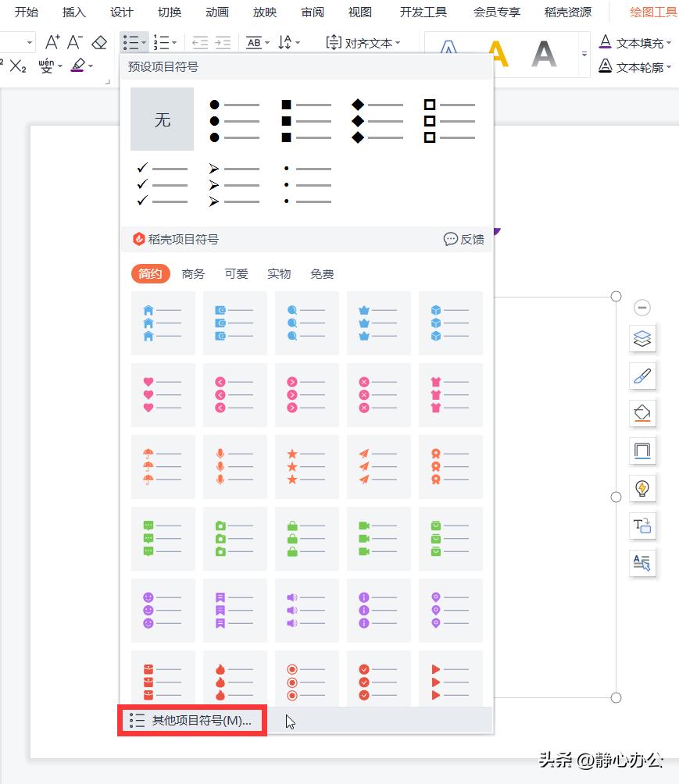Pick the blue crown bullet style
Viewport: 679px width, 784px height.
(379, 323)
